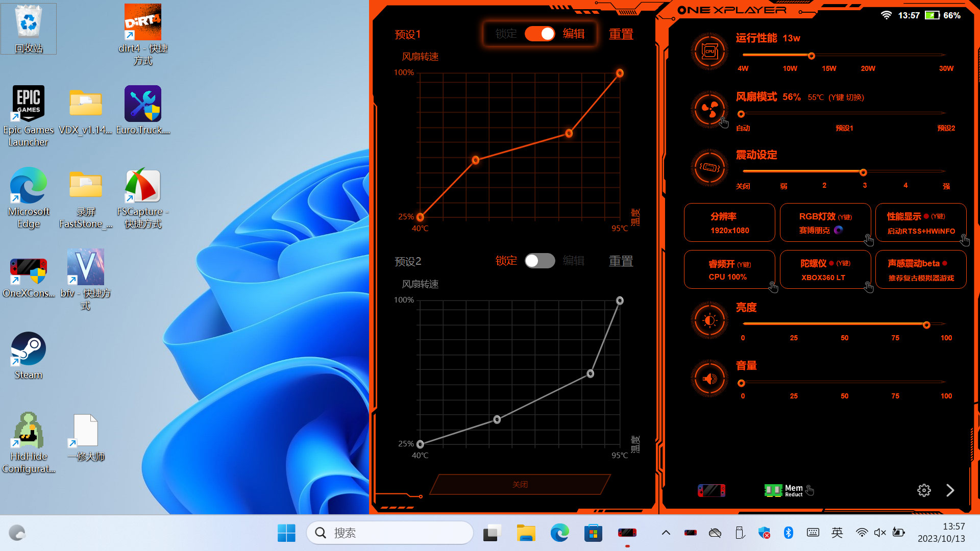Select 预设1 fan mode
This screenshot has height=551, width=980.
tap(844, 128)
